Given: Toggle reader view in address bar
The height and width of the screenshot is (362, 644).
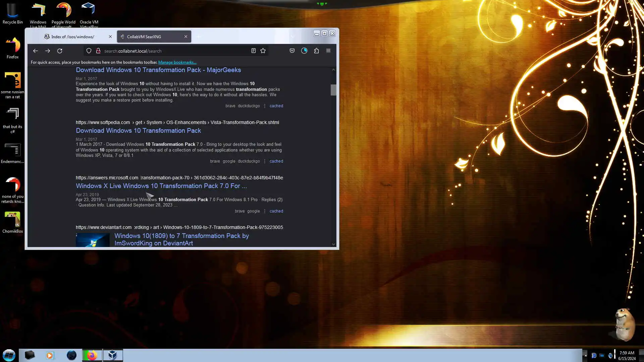Looking at the screenshot, I should click(x=254, y=51).
